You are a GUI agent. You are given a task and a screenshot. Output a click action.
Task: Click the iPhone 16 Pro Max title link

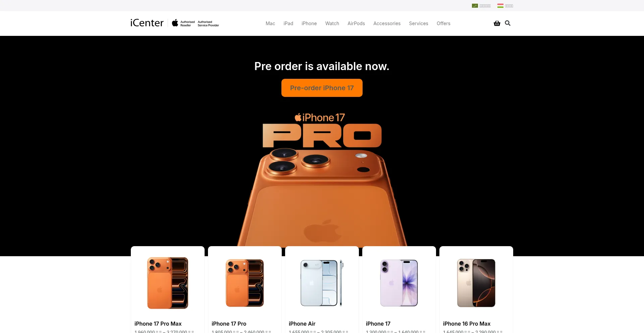click(467, 324)
